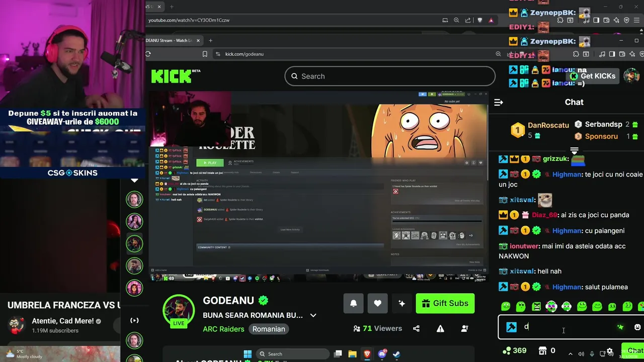
Task: Follow GODEANU with the heart button
Action: coord(377,303)
